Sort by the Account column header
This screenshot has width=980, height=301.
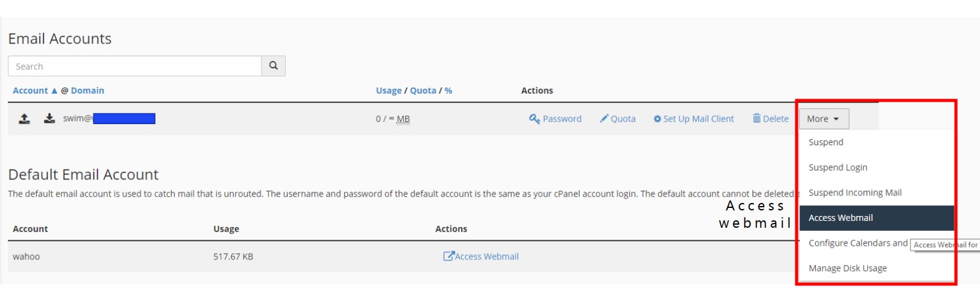coord(30,91)
